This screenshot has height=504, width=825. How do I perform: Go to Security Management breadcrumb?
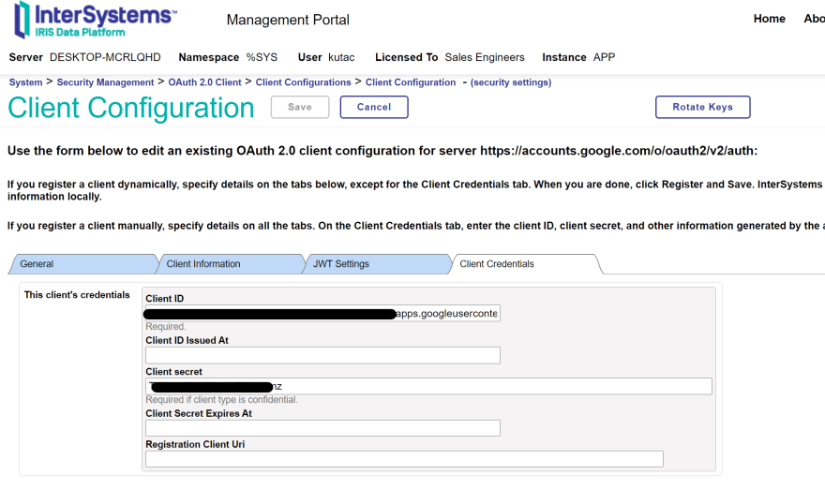105,82
